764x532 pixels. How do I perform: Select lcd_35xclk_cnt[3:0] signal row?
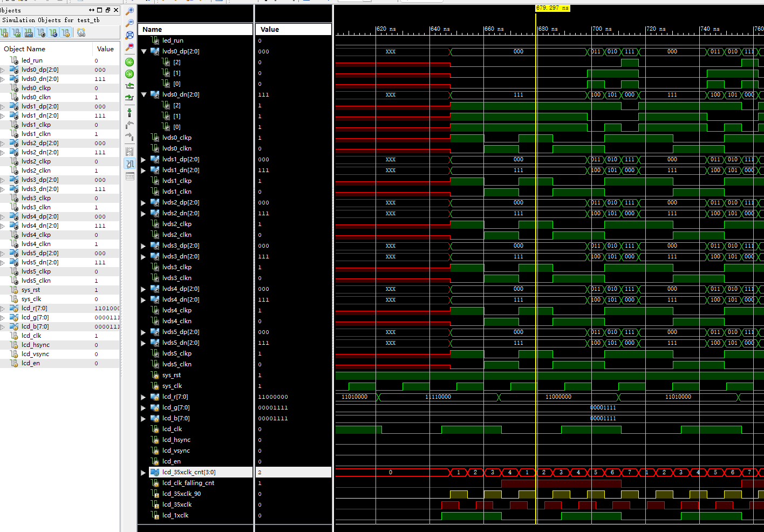click(189, 472)
